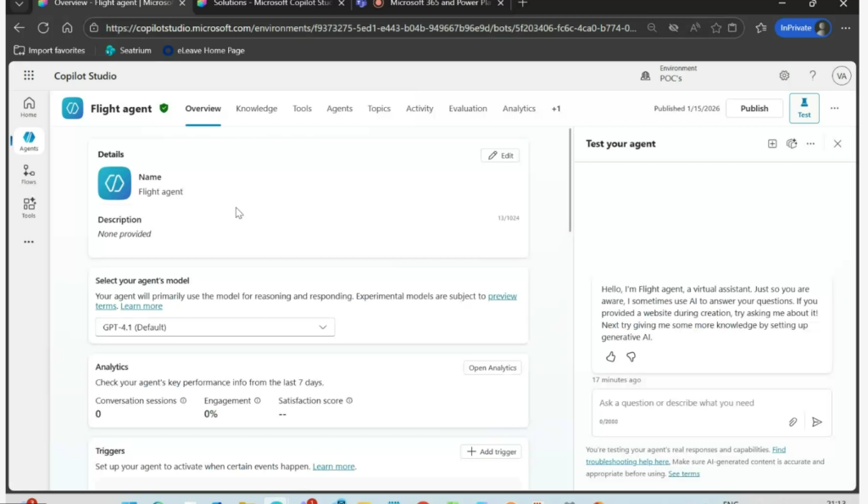Expand the +1 overflow tabs
Image resolution: width=868 pixels, height=504 pixels.
click(x=556, y=109)
